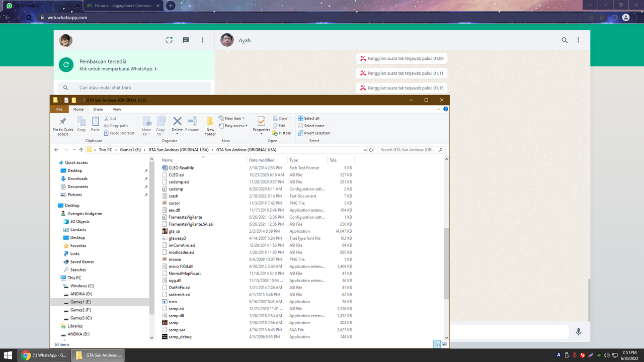
Task: Click the Cut scissors item
Action: click(110, 119)
